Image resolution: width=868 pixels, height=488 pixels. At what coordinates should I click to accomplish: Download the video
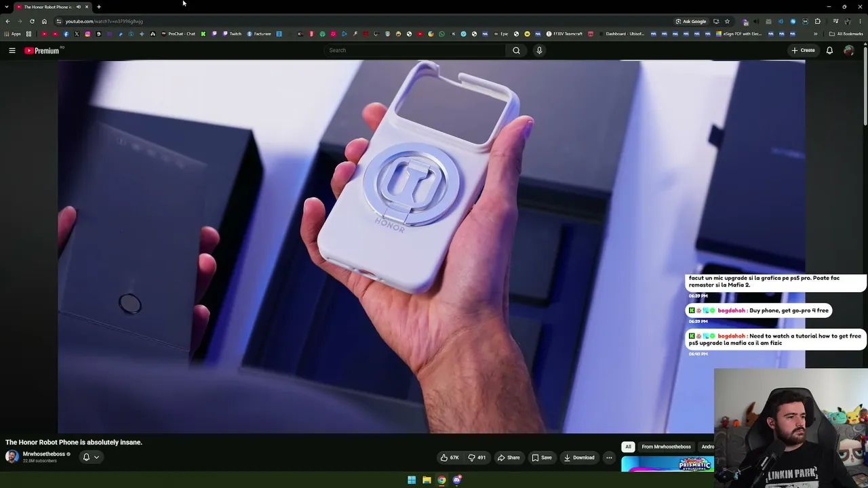tap(579, 457)
